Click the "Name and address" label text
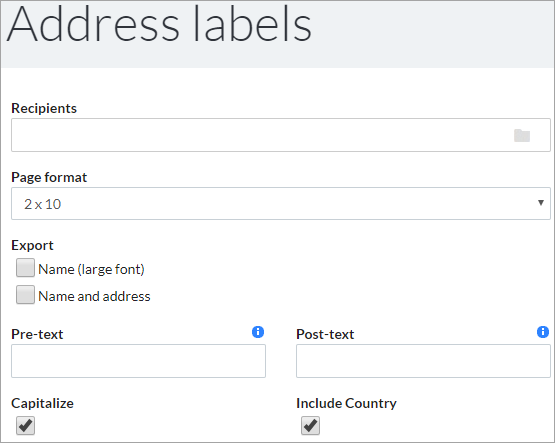555x443 pixels. [94, 296]
